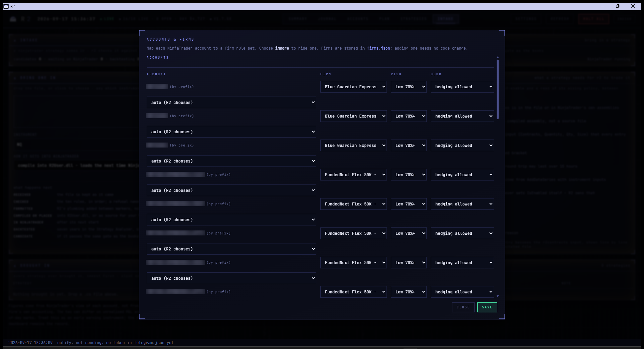Open the last visible auto (R2 chooses) dropdown

[x=231, y=278]
